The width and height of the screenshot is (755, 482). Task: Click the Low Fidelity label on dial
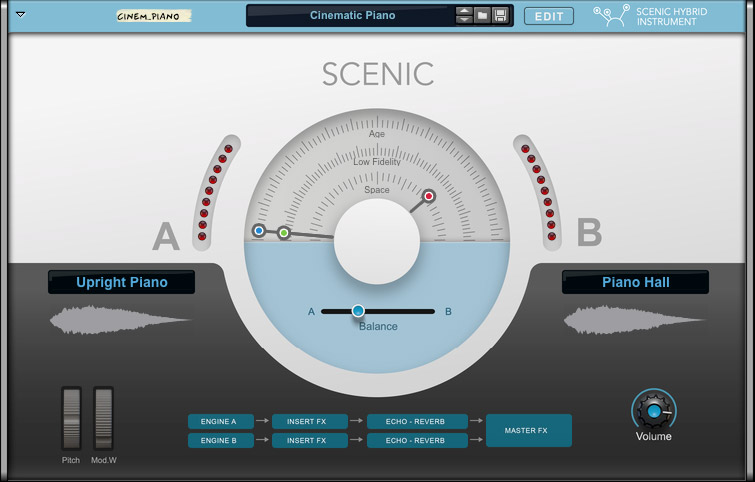click(x=377, y=162)
